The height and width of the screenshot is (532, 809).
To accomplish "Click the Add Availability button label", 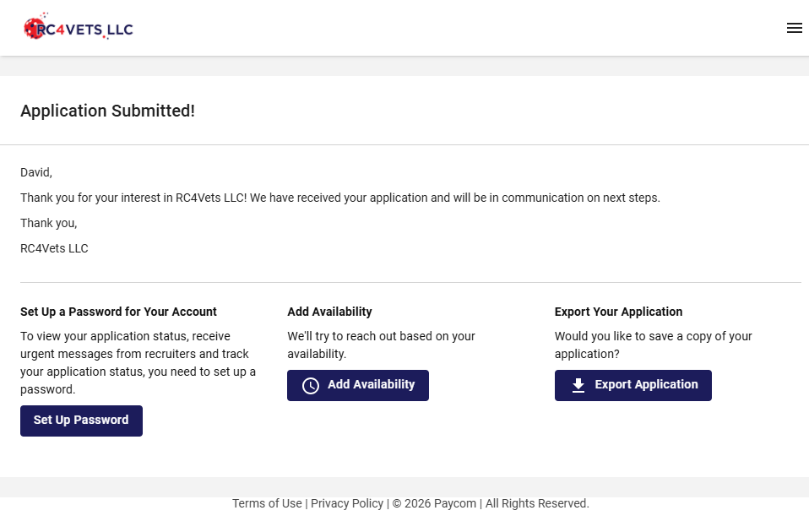I will [x=371, y=384].
